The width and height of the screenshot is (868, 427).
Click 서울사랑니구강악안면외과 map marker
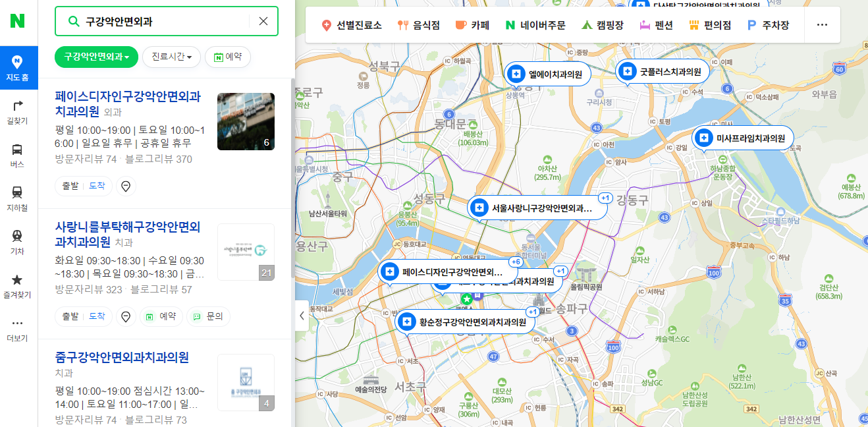pyautogui.click(x=536, y=208)
